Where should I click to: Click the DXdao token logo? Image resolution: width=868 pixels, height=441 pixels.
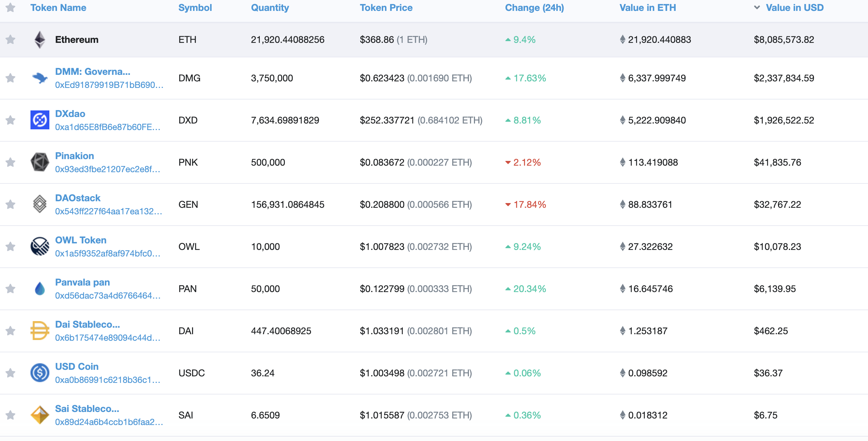coord(40,120)
